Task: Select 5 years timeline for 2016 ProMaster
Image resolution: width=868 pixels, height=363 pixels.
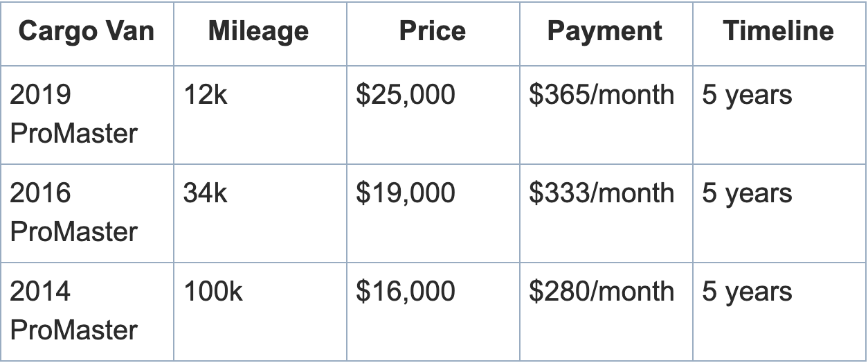Action: pyautogui.click(x=747, y=193)
